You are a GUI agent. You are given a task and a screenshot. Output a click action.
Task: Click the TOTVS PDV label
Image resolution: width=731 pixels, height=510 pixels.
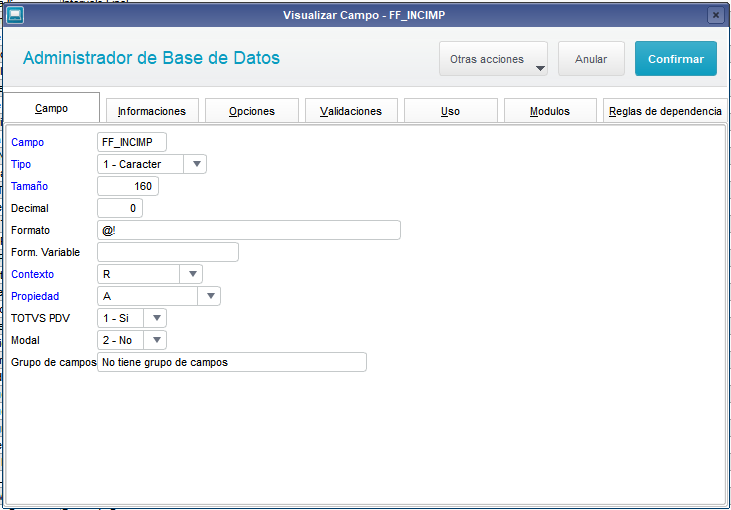(41, 318)
